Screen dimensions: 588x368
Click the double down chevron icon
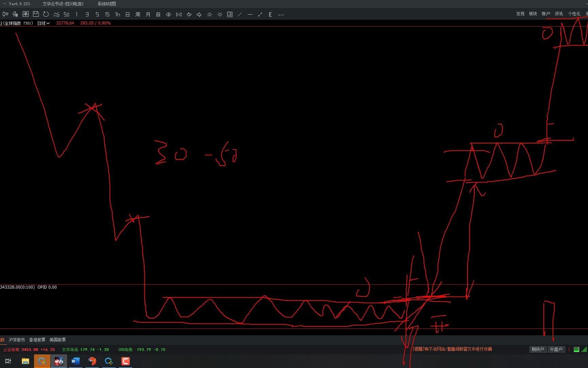coord(219,14)
